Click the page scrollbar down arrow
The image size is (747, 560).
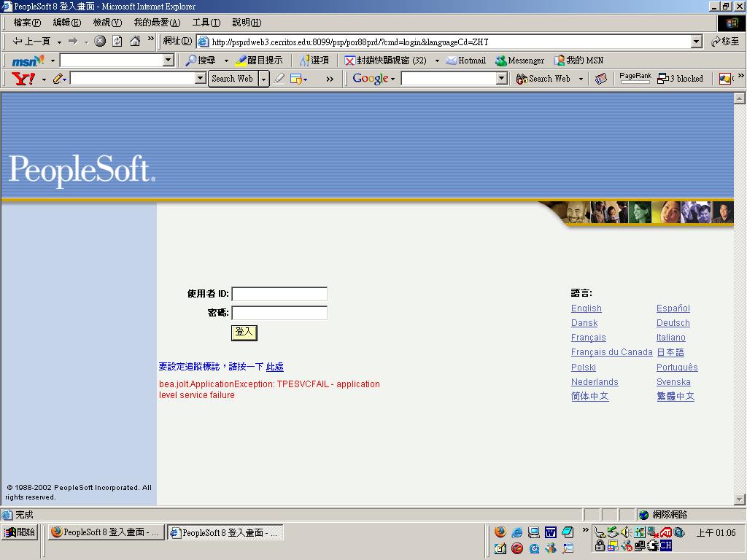point(740,499)
